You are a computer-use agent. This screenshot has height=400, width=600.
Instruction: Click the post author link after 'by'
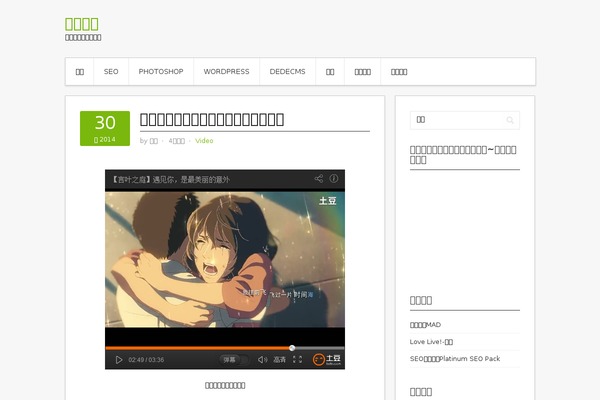(x=153, y=141)
